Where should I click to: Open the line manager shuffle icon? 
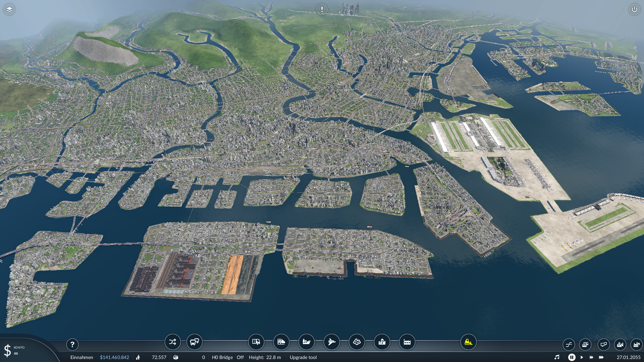click(x=172, y=342)
